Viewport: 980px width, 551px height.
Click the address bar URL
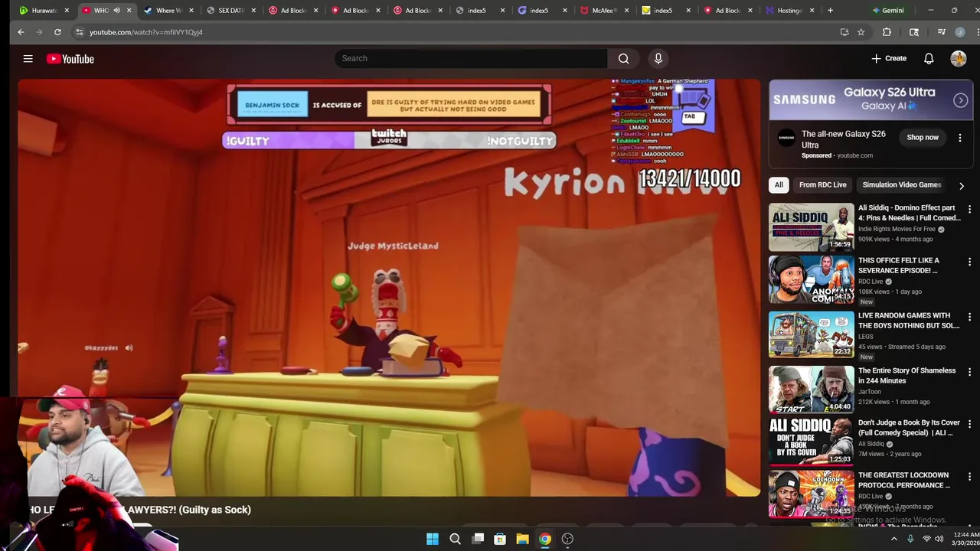coord(146,32)
